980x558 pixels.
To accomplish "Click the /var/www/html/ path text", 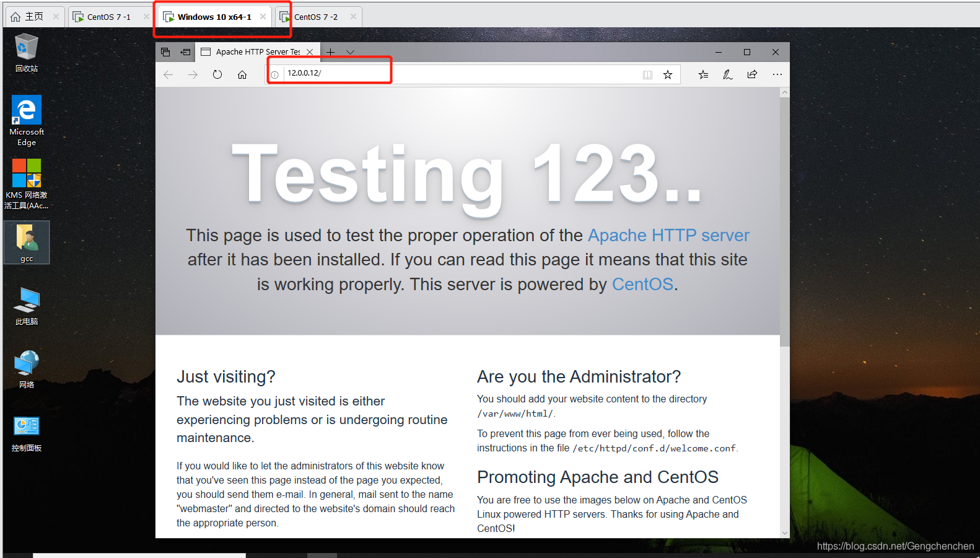I will [x=515, y=414].
